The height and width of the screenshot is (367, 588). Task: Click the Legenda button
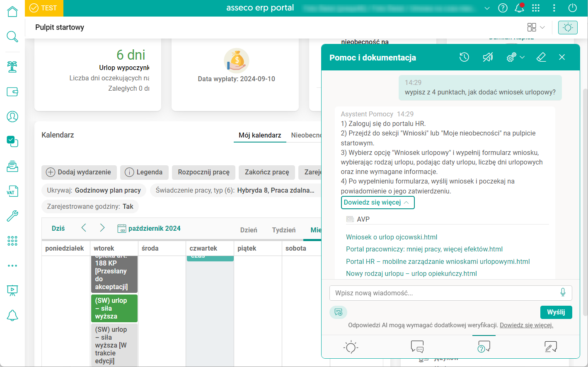coord(144,172)
